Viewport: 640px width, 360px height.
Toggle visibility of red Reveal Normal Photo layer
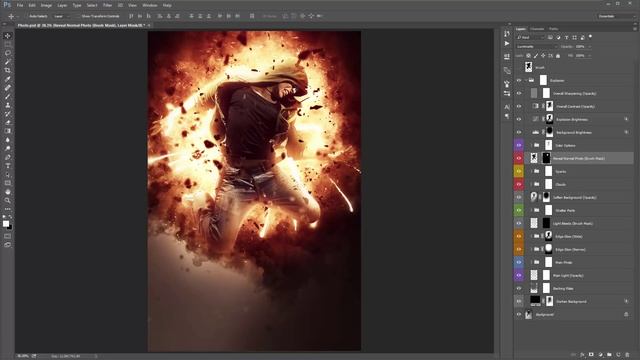tap(519, 158)
